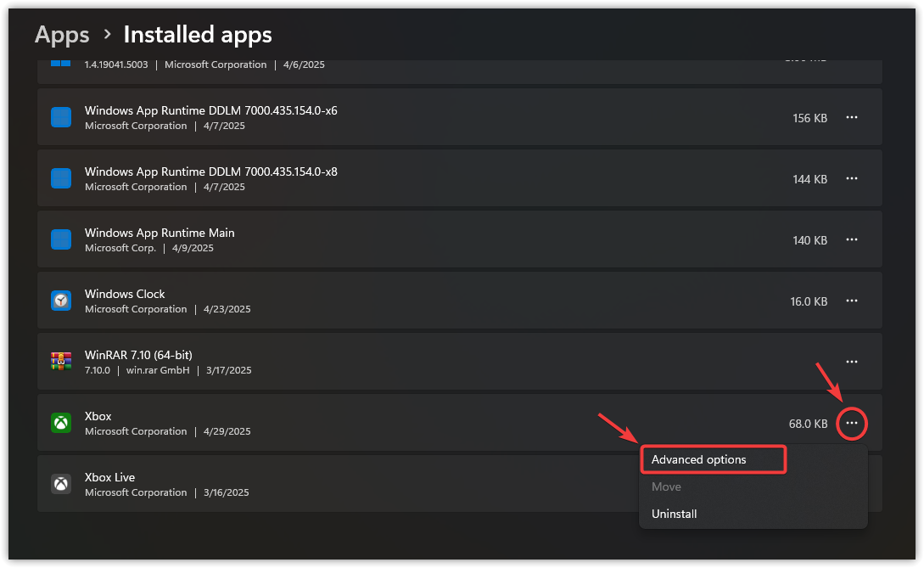Screen dimensions: 924x568
Task: Show options menu for Runtime DDLM x6
Action: 852,117
